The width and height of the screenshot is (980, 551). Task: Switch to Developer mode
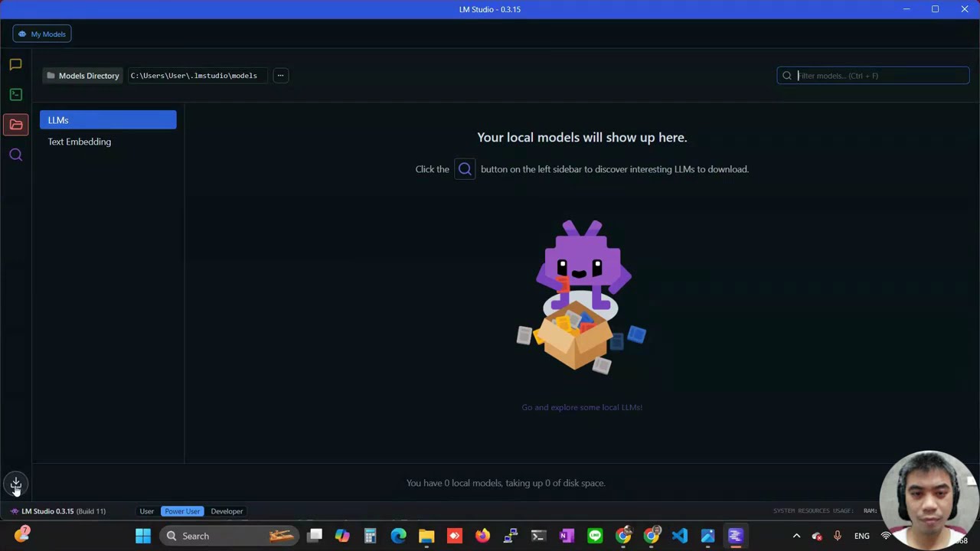(x=227, y=511)
